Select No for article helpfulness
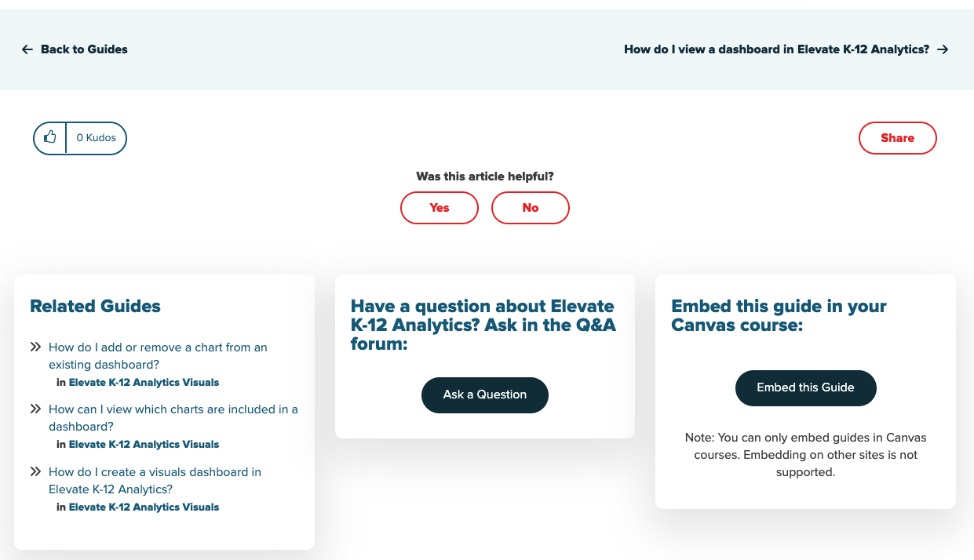The width and height of the screenshot is (974, 560). point(531,208)
